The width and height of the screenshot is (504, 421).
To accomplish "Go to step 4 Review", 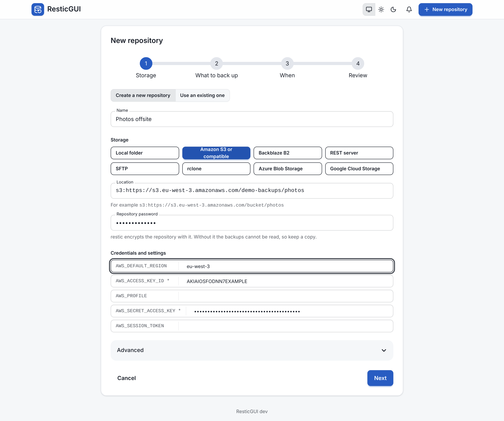I will [x=358, y=68].
